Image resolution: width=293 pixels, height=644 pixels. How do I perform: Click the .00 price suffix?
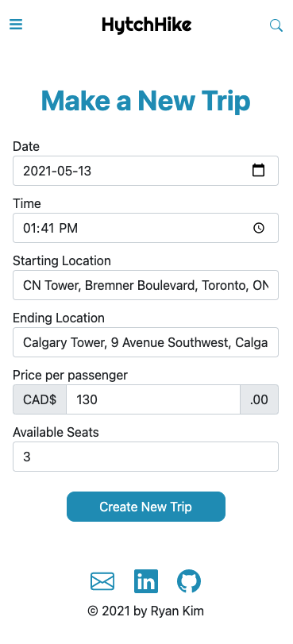260,399
